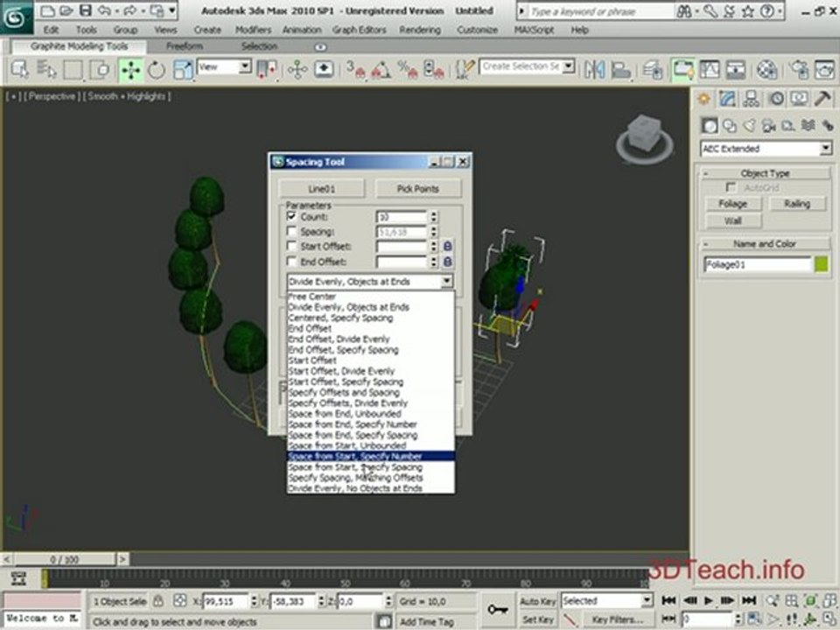
Task: Click the Play Animation button
Action: coord(708,600)
